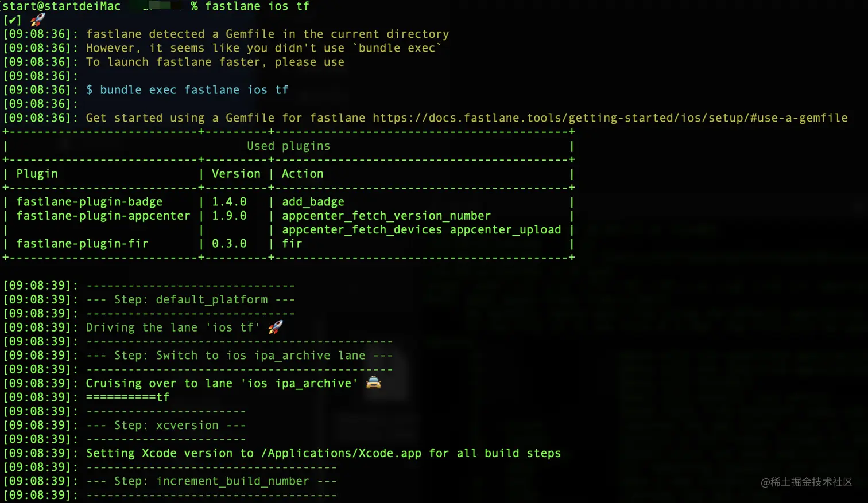Click 'fastlane detected a Gemfile in the current directory'
Screen dimensions: 868x503
tap(268, 34)
